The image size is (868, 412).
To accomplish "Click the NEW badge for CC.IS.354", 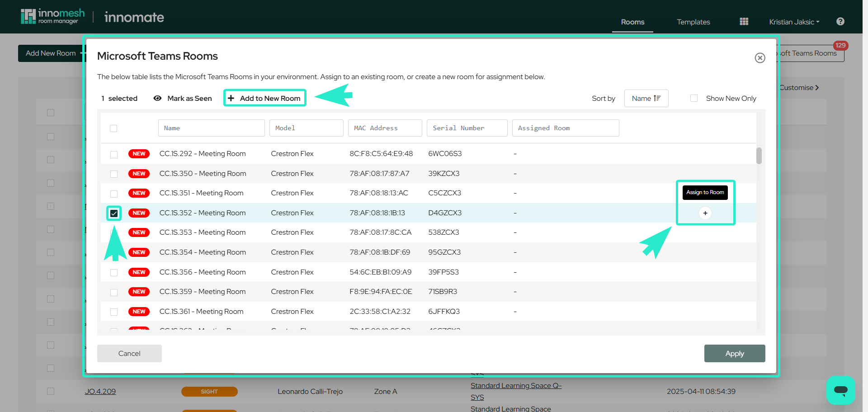I will [139, 252].
